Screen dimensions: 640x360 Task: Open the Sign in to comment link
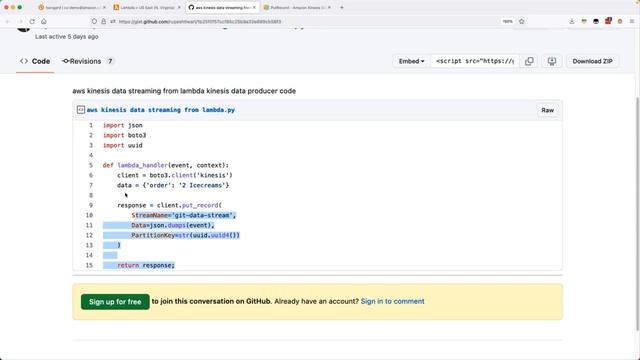pyautogui.click(x=392, y=301)
